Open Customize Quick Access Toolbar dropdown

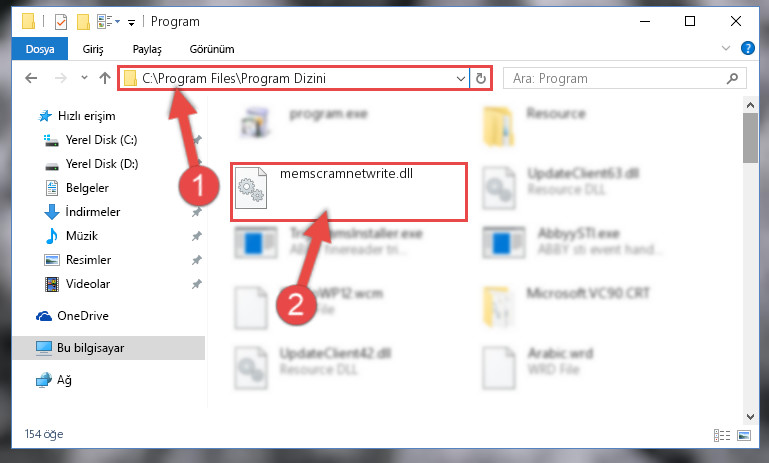click(131, 22)
